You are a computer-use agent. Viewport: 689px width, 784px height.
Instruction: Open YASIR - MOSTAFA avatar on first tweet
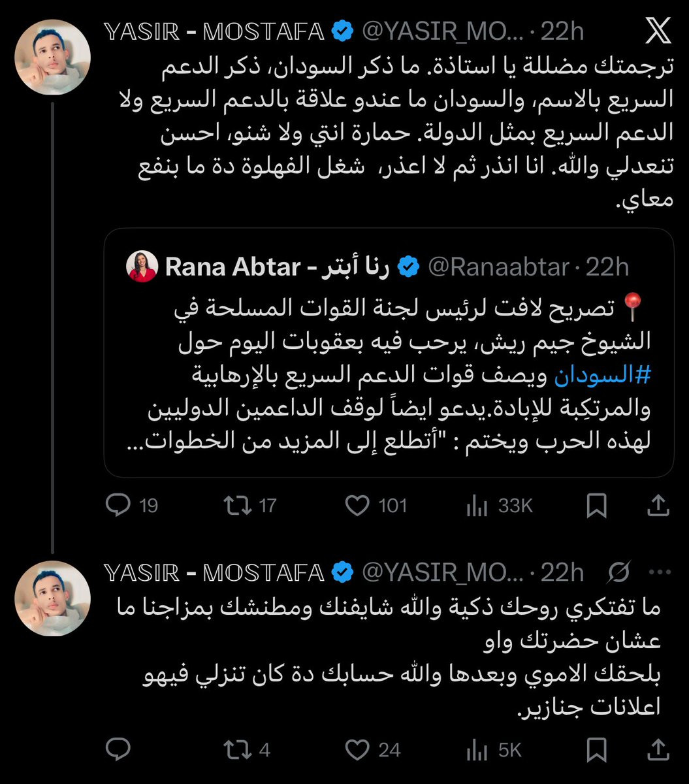click(52, 56)
